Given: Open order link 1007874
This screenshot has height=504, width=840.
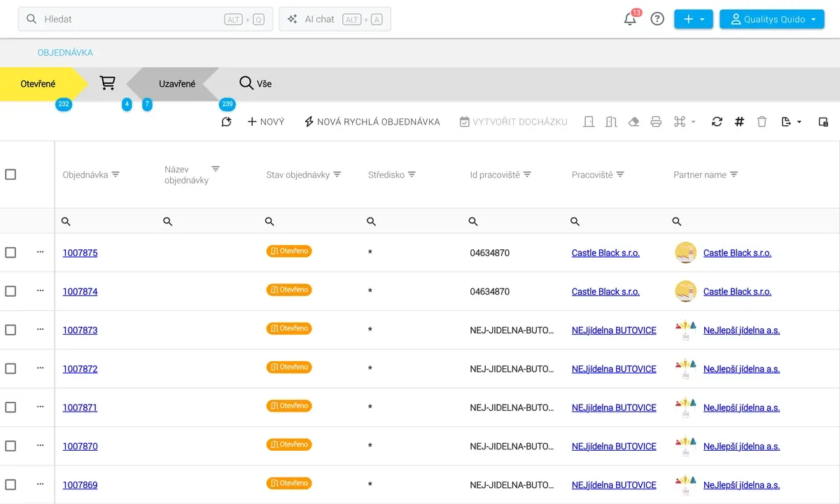Looking at the screenshot, I should coord(80,291).
